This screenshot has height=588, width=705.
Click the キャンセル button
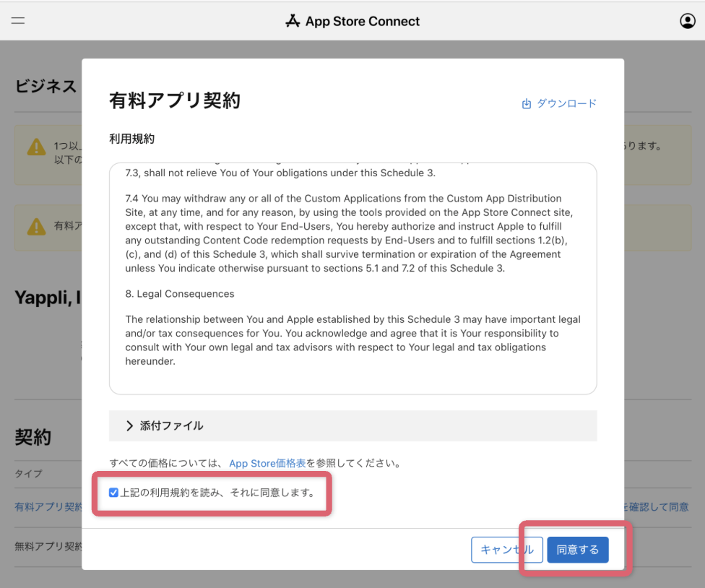[x=507, y=550]
